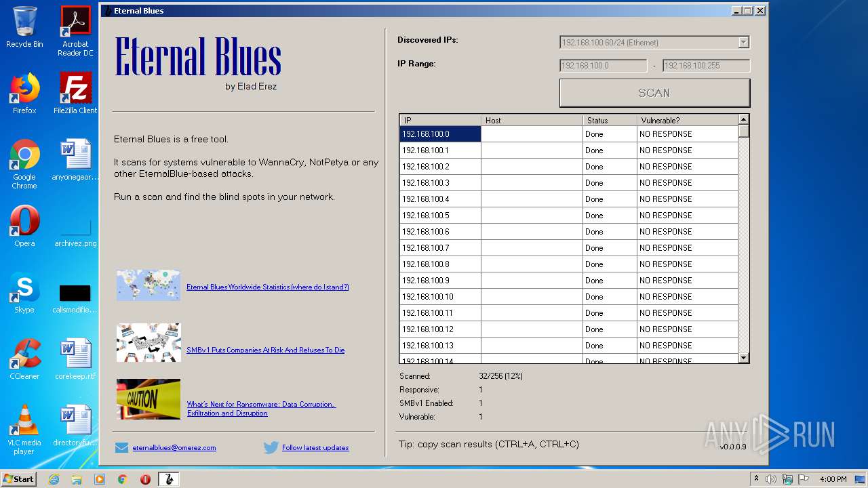The height and width of the screenshot is (488, 868).
Task: Select the 192.168.100.5 IP cell
Action: [x=440, y=216]
